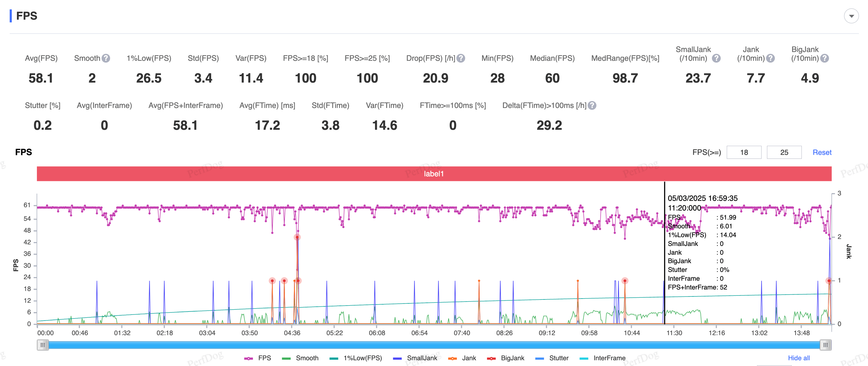Click BigJank (/10min) help icon
The image size is (868, 366).
(x=824, y=58)
